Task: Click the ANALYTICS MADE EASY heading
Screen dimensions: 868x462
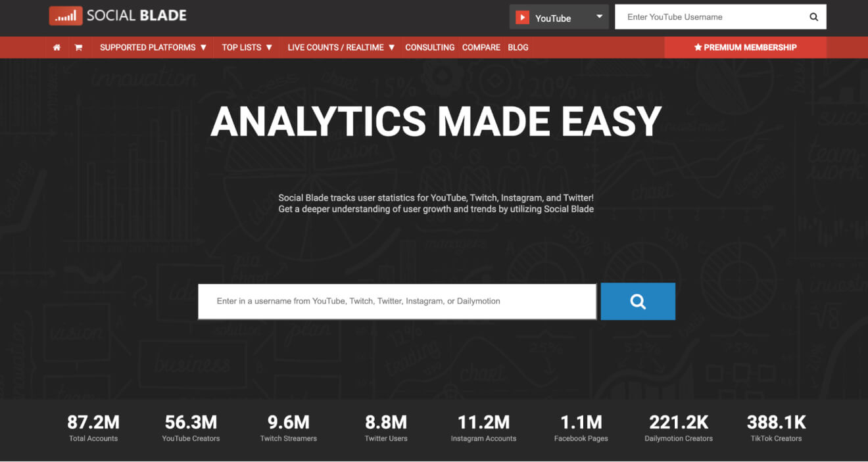Action: click(x=435, y=122)
